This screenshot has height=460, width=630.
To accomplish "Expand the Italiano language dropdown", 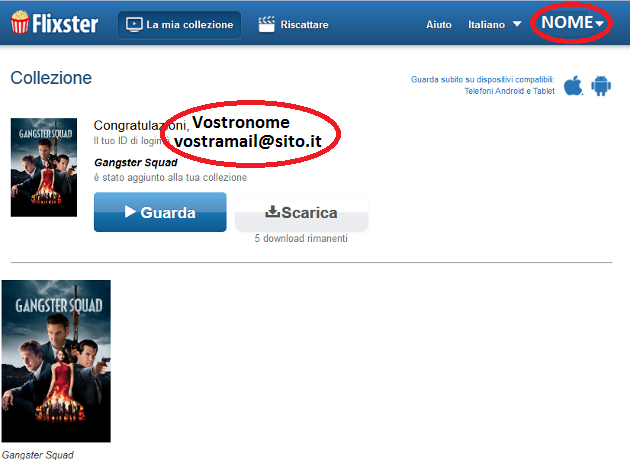I will coord(495,25).
